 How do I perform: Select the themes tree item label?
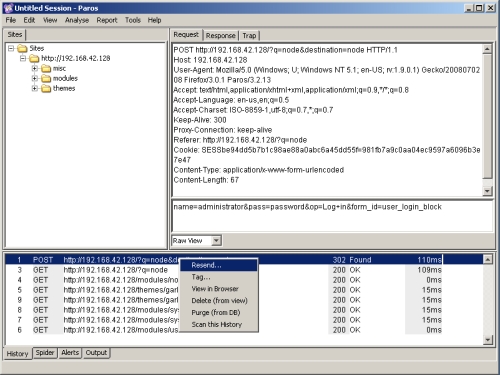64,89
